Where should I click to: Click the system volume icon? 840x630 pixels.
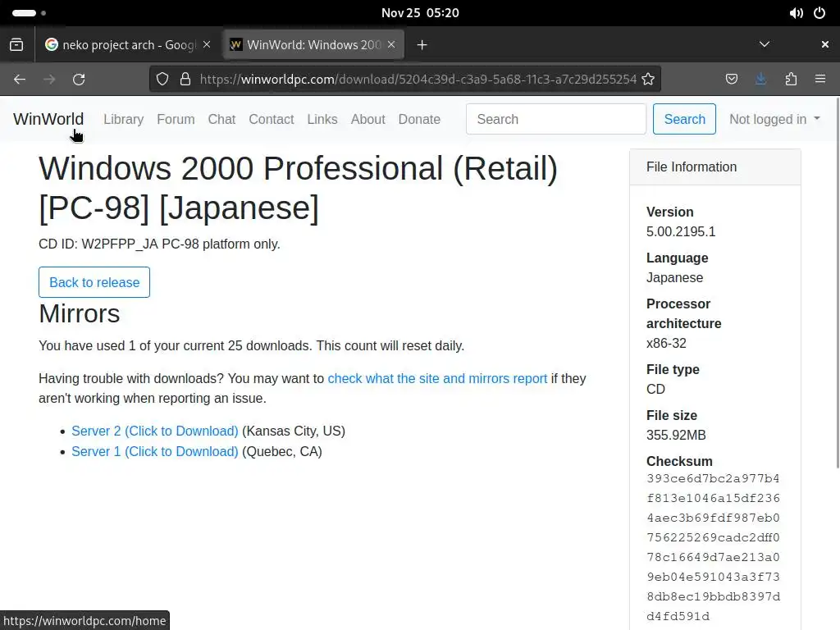[796, 13]
